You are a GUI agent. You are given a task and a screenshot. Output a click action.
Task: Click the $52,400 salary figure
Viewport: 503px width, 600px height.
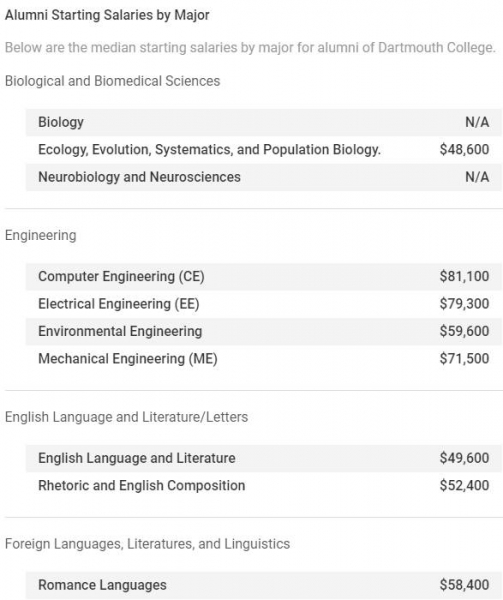pyautogui.click(x=464, y=486)
